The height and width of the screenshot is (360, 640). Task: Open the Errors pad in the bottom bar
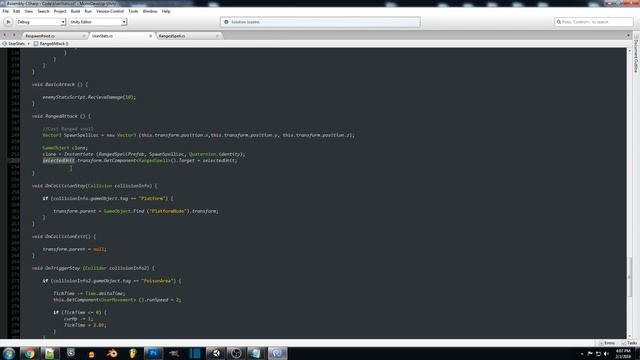point(607,343)
